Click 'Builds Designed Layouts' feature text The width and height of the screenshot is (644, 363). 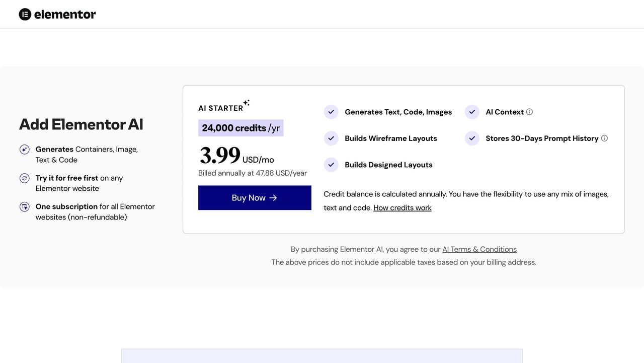[388, 165]
